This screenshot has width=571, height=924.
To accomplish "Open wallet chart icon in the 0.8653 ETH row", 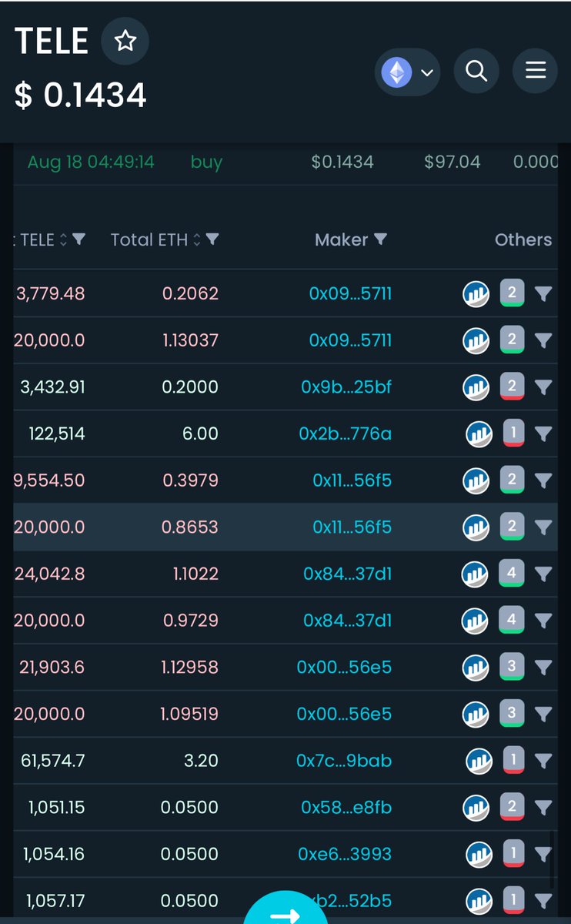I will point(476,527).
